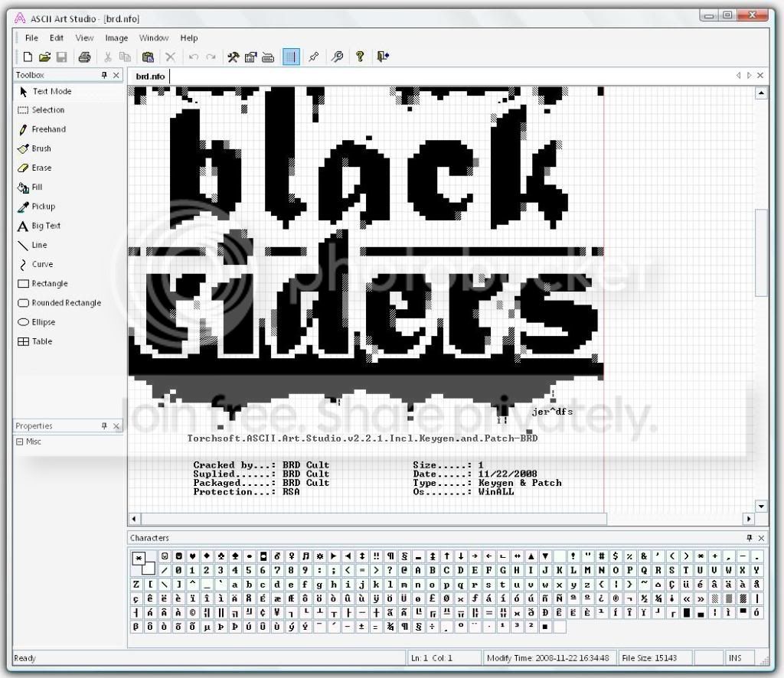Pick the © character in Characters palette
Image resolution: width=784 pixels, height=678 pixels.
[192, 612]
